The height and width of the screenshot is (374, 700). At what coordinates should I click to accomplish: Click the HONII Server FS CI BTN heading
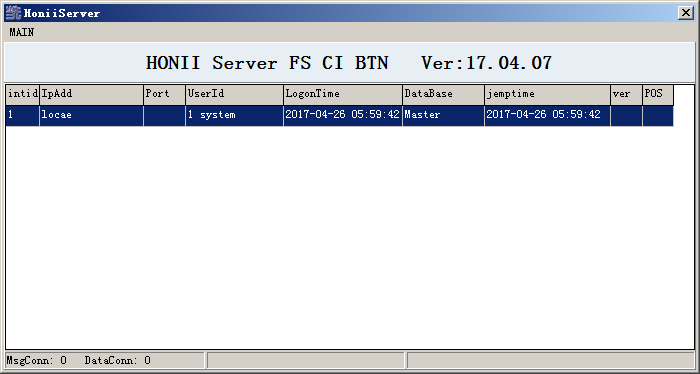267,63
